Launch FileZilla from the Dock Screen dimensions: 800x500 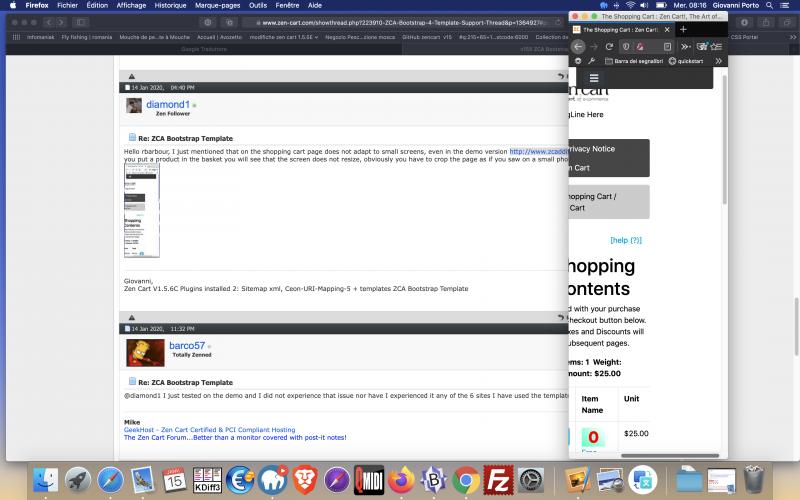pyautogui.click(x=497, y=480)
